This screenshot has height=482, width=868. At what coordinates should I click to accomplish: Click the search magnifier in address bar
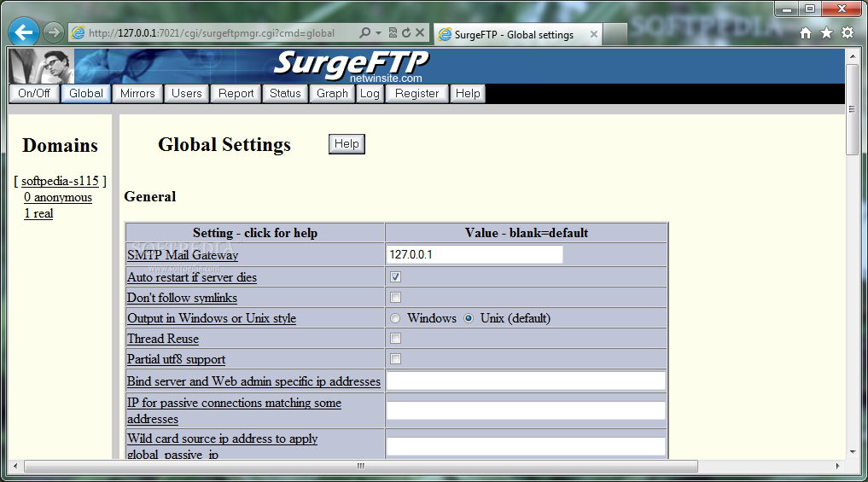364,32
